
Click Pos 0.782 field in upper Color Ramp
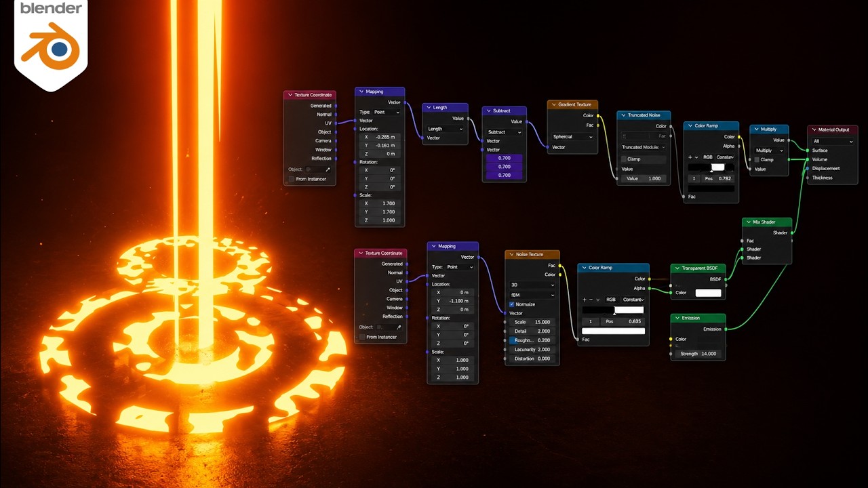pyautogui.click(x=717, y=178)
